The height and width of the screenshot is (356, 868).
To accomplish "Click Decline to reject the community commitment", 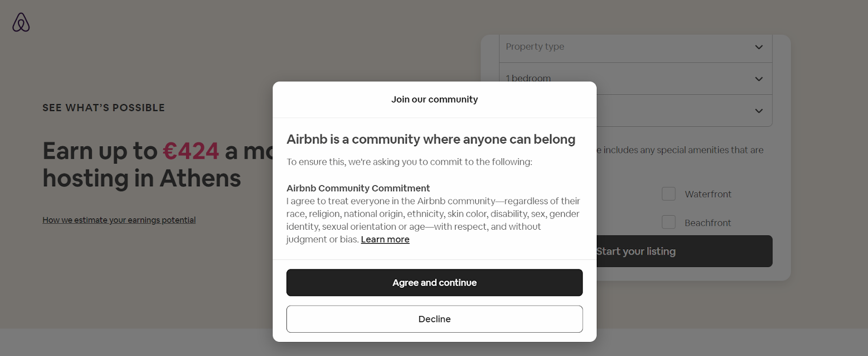I will [434, 319].
